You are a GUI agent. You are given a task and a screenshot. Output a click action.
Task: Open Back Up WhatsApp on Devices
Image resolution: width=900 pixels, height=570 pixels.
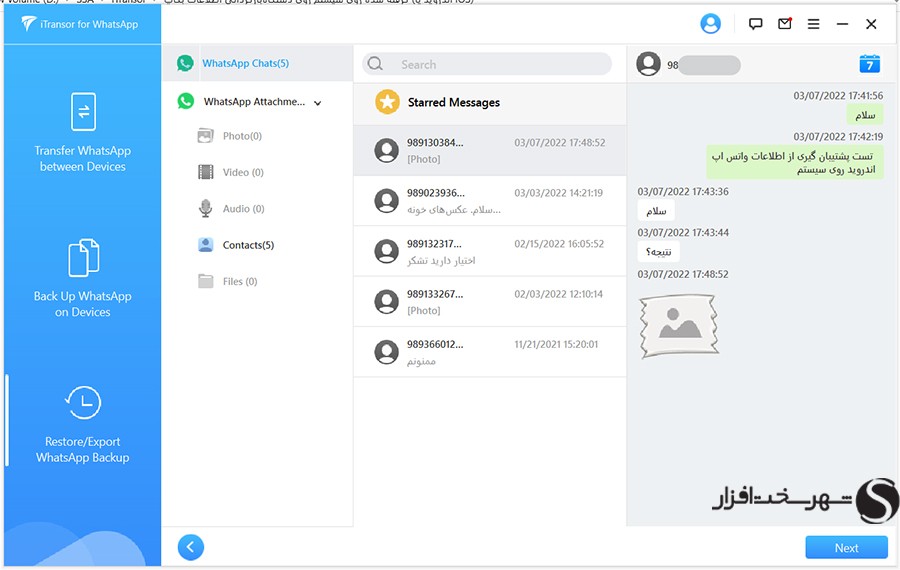(83, 278)
